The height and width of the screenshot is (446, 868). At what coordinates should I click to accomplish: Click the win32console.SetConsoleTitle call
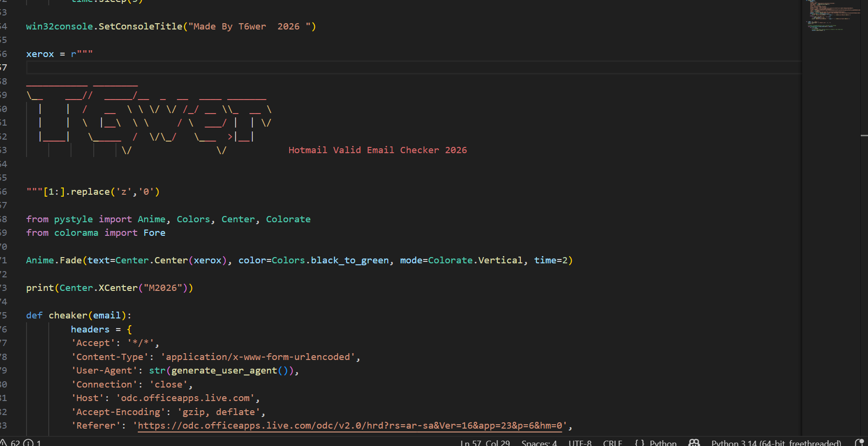[97, 26]
